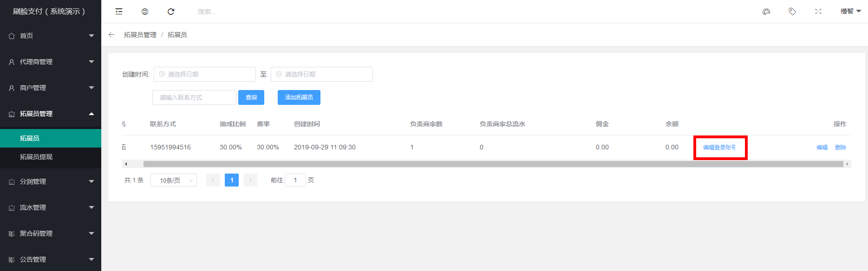Open the 10条/页 page size dropdown

(174, 180)
